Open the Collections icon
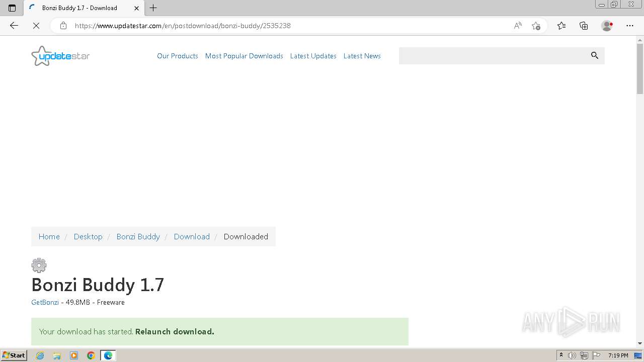Screen dimensions: 644x362 coord(584,26)
